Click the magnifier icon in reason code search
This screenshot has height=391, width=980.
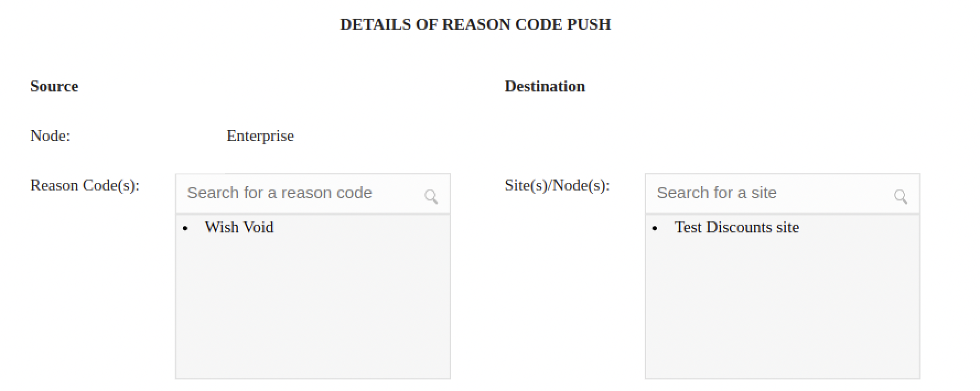[x=431, y=196]
